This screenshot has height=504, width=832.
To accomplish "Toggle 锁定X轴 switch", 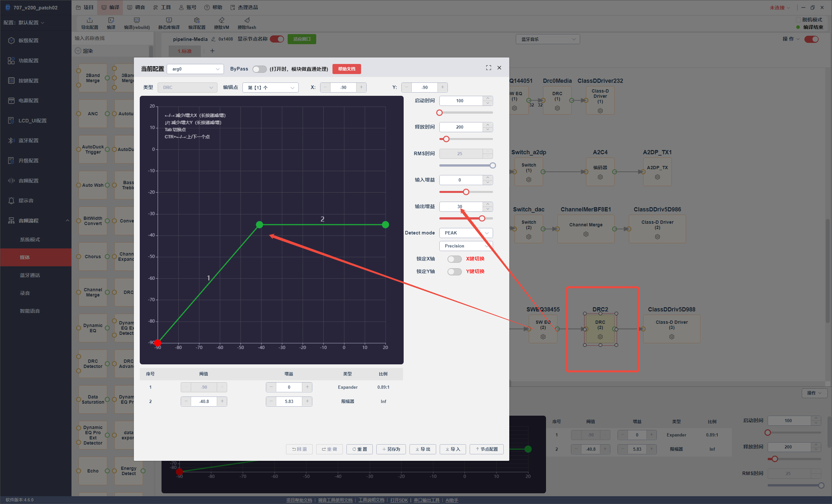I will [454, 259].
